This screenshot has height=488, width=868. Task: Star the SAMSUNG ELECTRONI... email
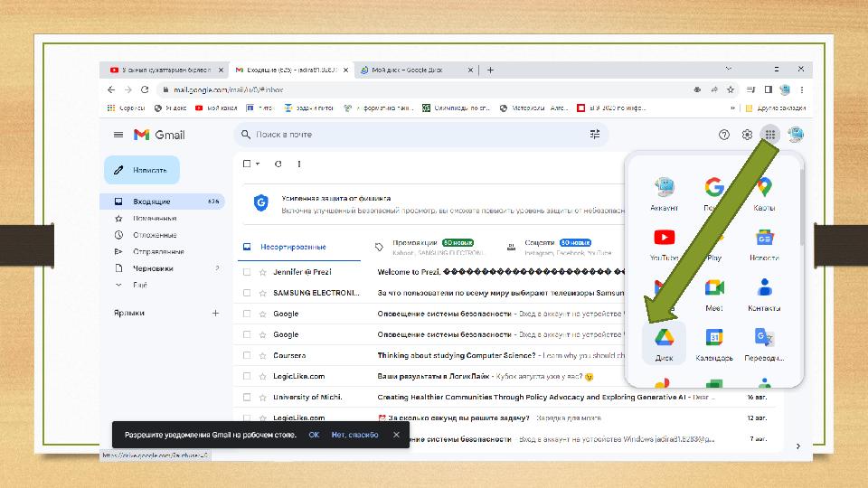[263, 293]
